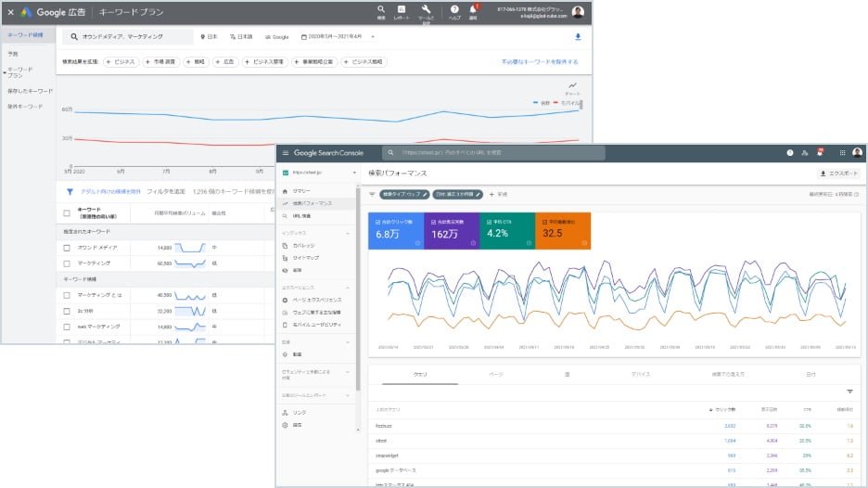Click the Google Ads logo

pyautogui.click(x=25, y=12)
